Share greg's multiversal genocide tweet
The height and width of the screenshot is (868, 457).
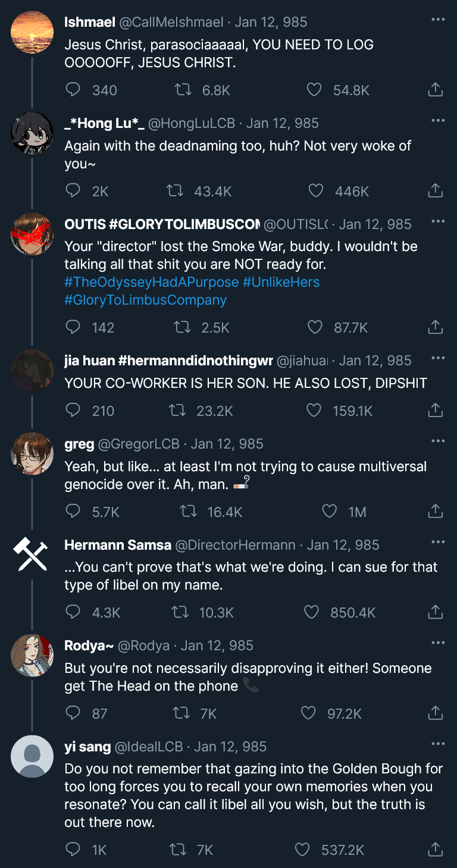point(435,512)
